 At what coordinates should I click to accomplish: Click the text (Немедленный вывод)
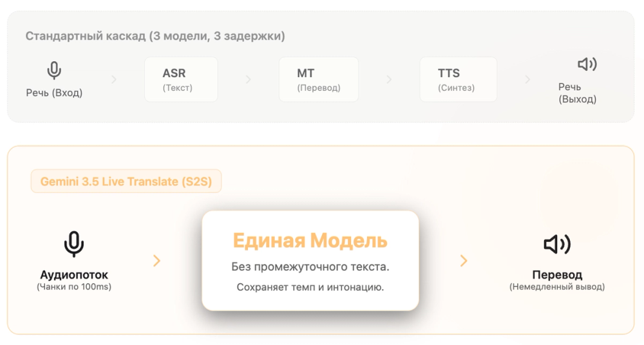point(557,286)
